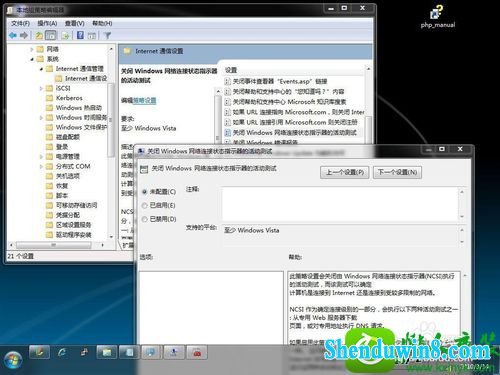The height and width of the screenshot is (375, 500).
Task: Click the red toolbox taskbar icon
Action: click(x=197, y=353)
